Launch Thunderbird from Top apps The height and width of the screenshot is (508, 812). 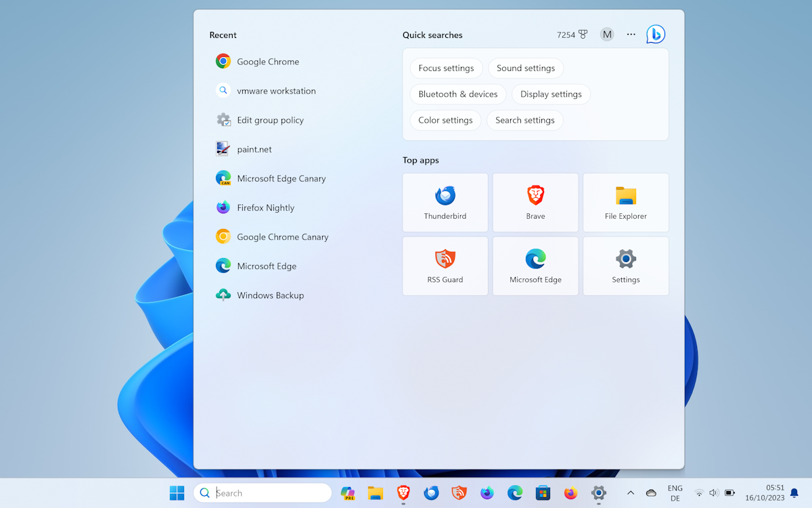pos(445,202)
